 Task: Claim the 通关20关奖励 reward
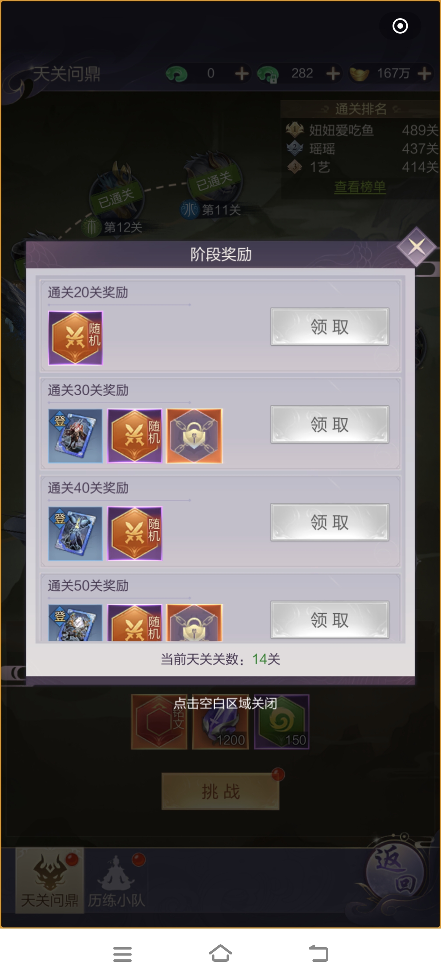(x=329, y=327)
